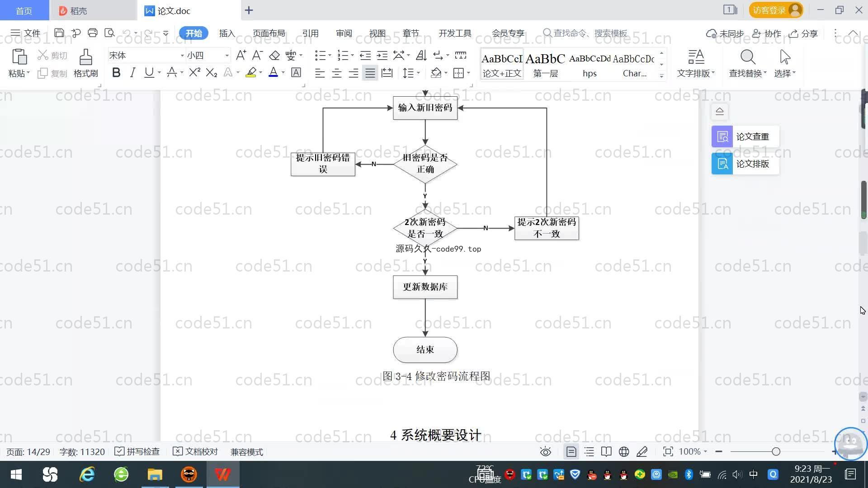Toggle eye protection mode icon
This screenshot has width=868, height=488.
[546, 452]
